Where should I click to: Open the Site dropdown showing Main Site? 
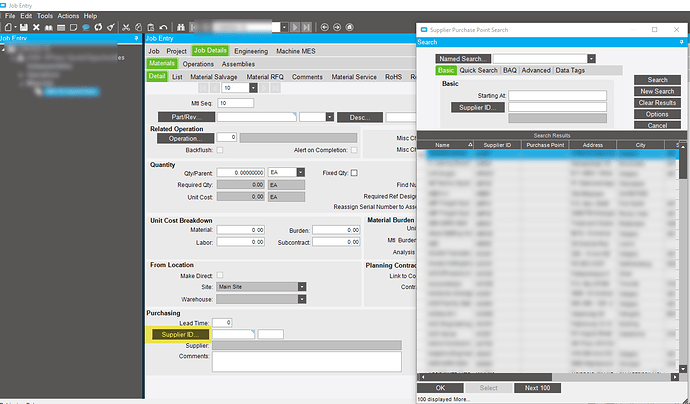click(x=302, y=286)
